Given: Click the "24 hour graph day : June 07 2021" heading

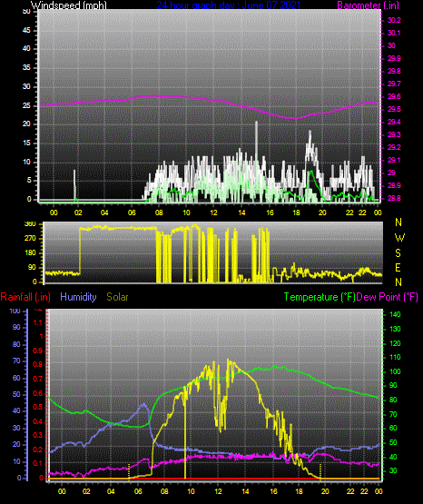Looking at the screenshot, I should point(229,5).
